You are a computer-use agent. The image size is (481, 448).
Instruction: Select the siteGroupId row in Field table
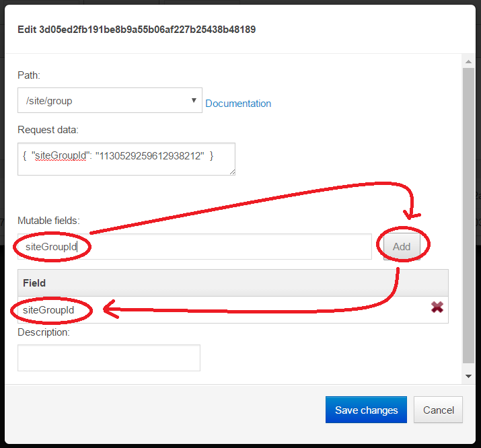pos(233,309)
